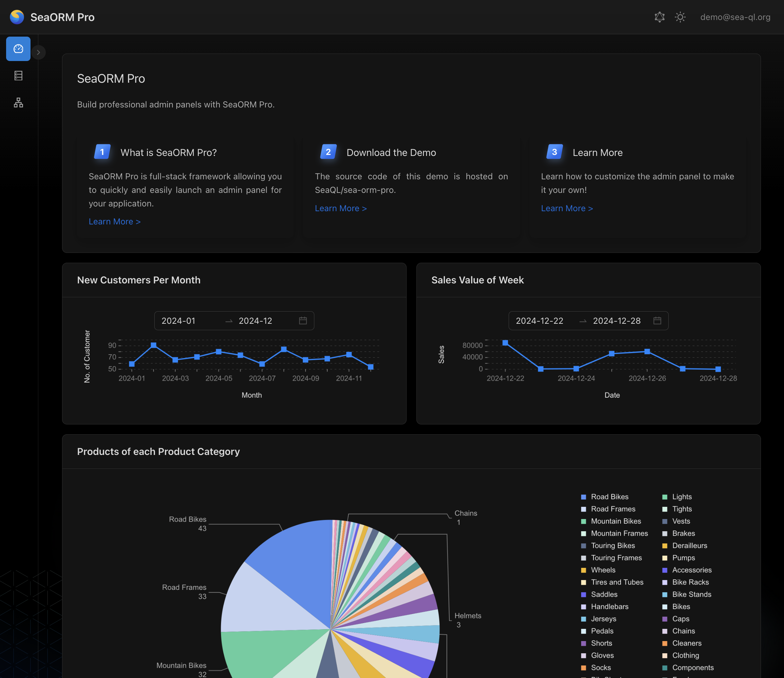Open the composite tables hierarchy icon

pyautogui.click(x=18, y=102)
